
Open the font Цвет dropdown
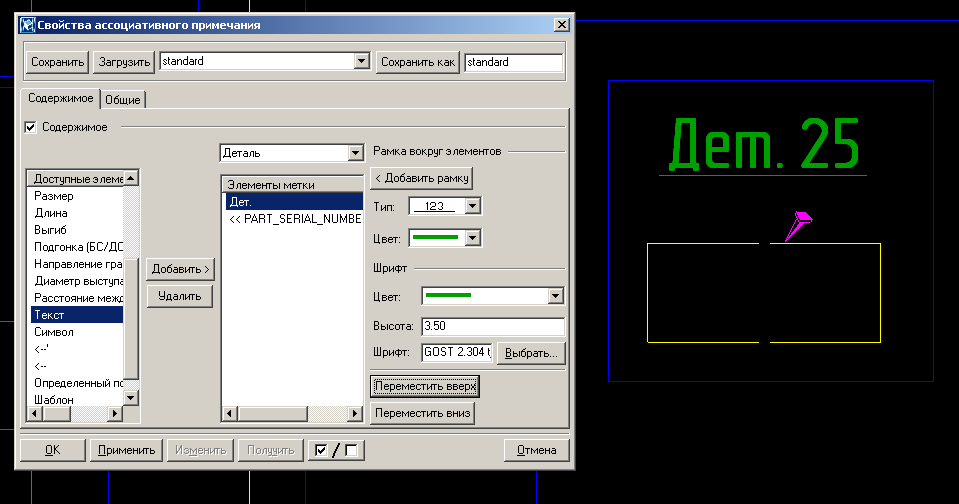pos(555,296)
